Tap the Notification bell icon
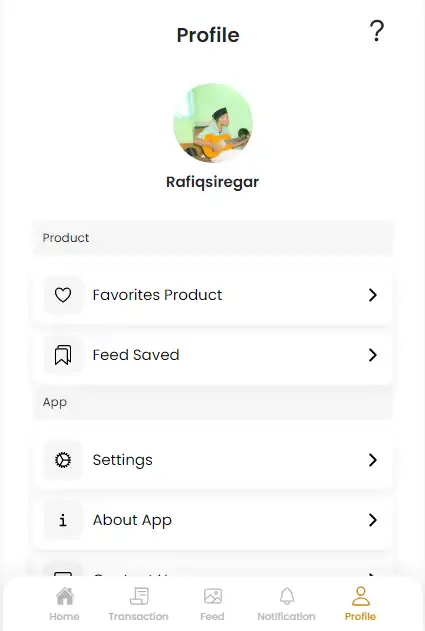Screen dimensions: 425x631 pyautogui.click(x=287, y=596)
